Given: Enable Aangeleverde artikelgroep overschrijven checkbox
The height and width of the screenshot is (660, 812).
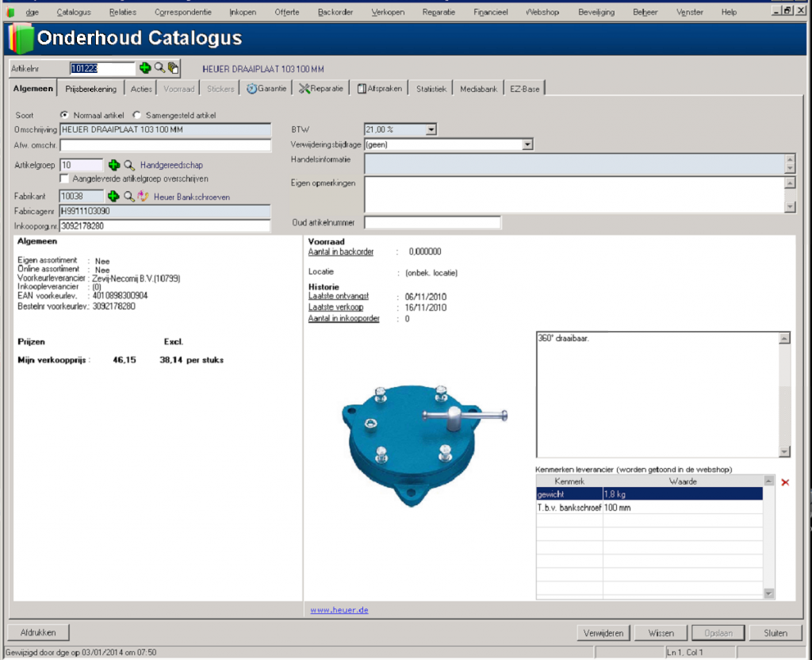Looking at the screenshot, I should point(64,178).
